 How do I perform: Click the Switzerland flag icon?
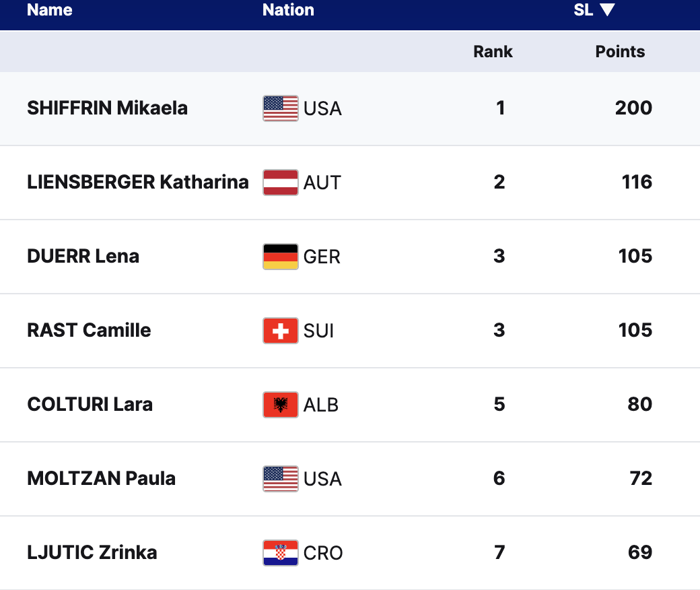(280, 331)
